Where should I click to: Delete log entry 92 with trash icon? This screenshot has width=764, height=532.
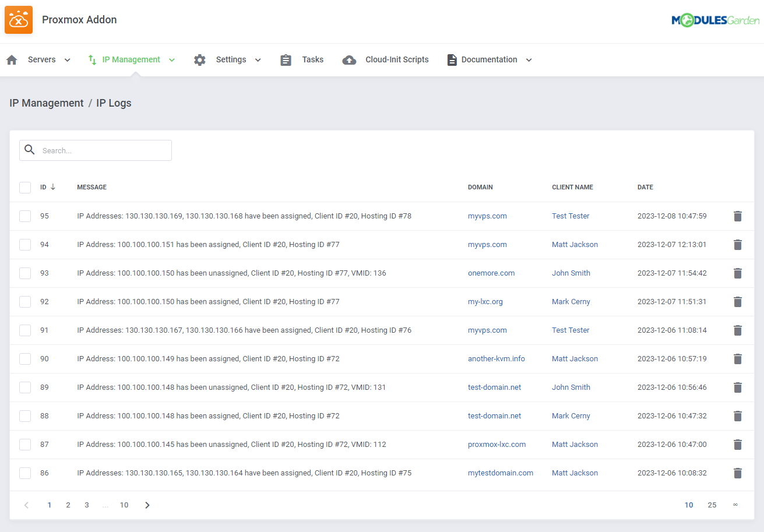738,302
